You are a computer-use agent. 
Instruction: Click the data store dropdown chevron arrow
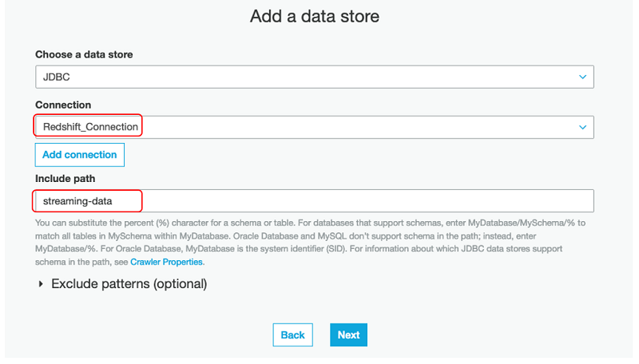pos(582,77)
